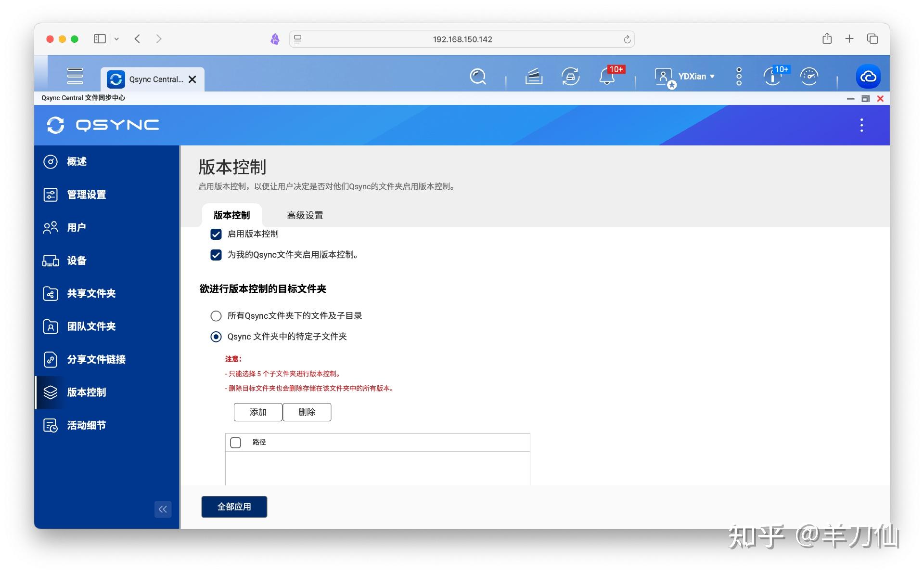Viewport: 924px width, 574px height.
Task: Switch to the 高级设置 tab
Action: point(305,215)
